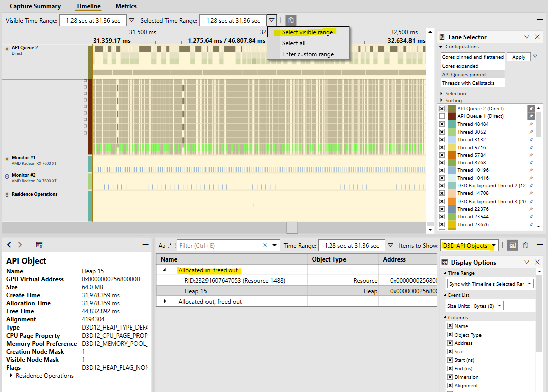Select 'Threads with Callstacks' configuration
This screenshot has width=548, height=392.
(x=472, y=83)
